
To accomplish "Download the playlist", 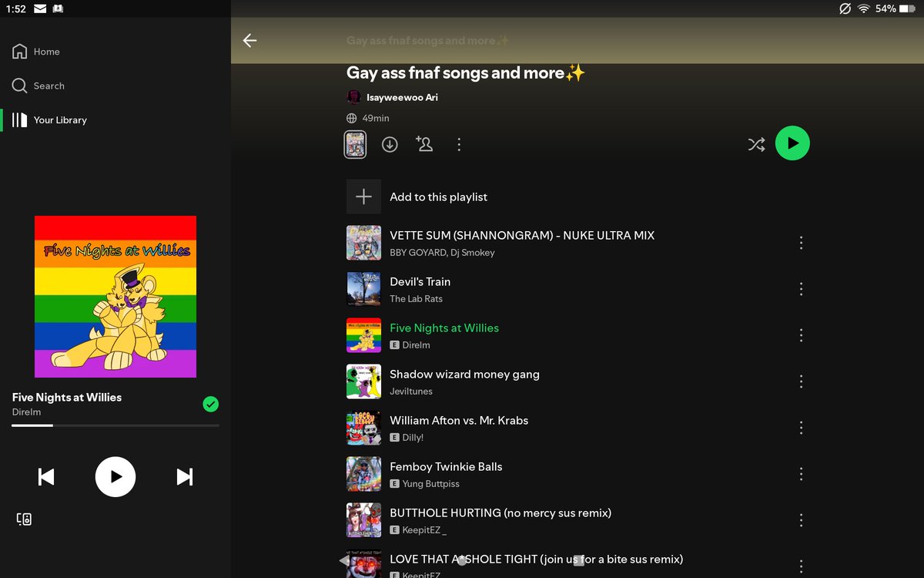I will (390, 144).
